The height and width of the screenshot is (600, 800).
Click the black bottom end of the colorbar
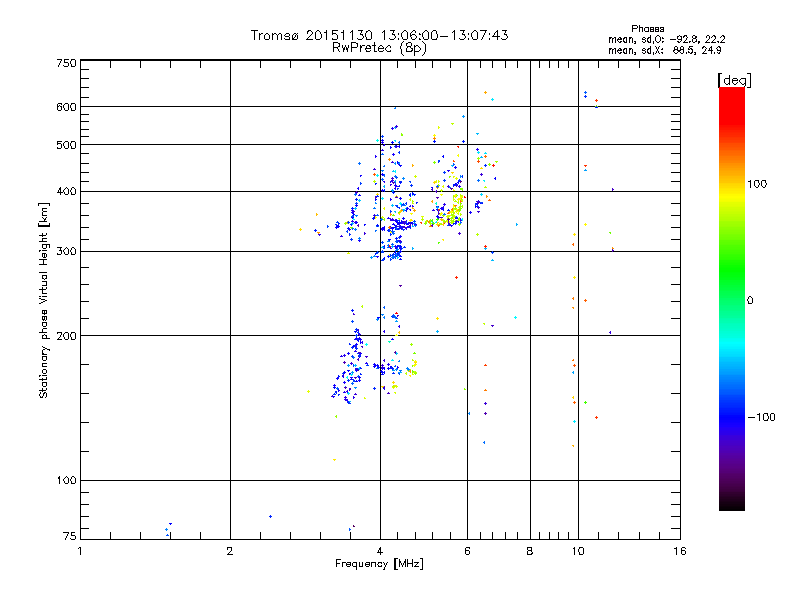click(x=732, y=503)
